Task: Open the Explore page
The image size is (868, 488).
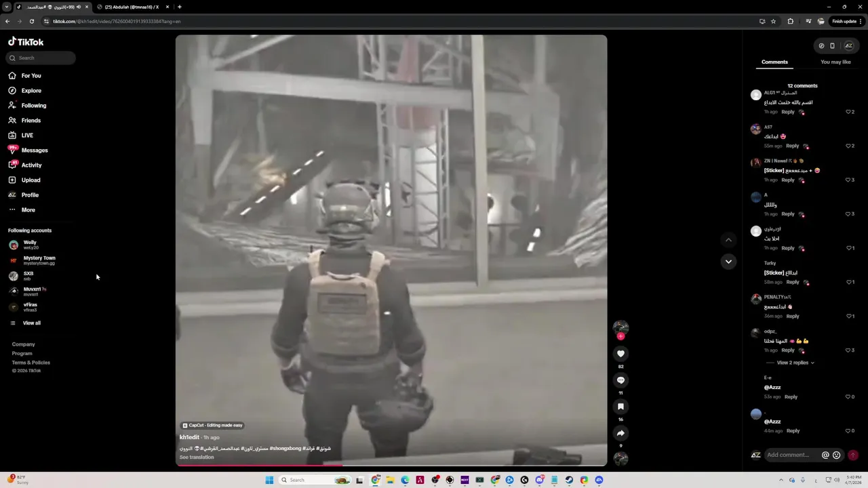Action: (x=25, y=91)
